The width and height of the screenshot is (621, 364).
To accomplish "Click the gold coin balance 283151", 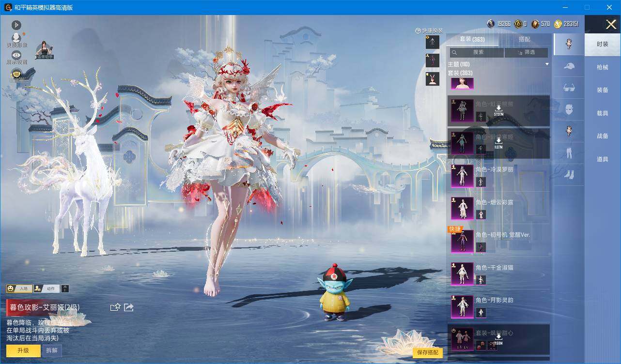I will pos(566,24).
